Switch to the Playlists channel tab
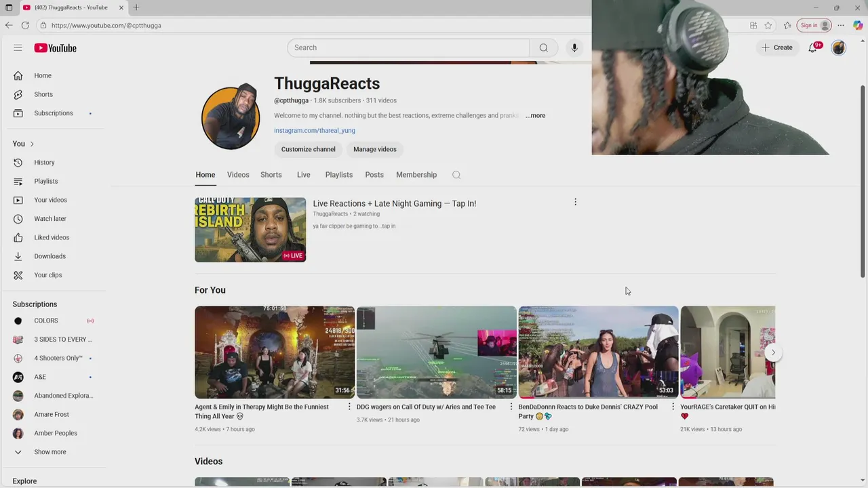 [x=339, y=175]
